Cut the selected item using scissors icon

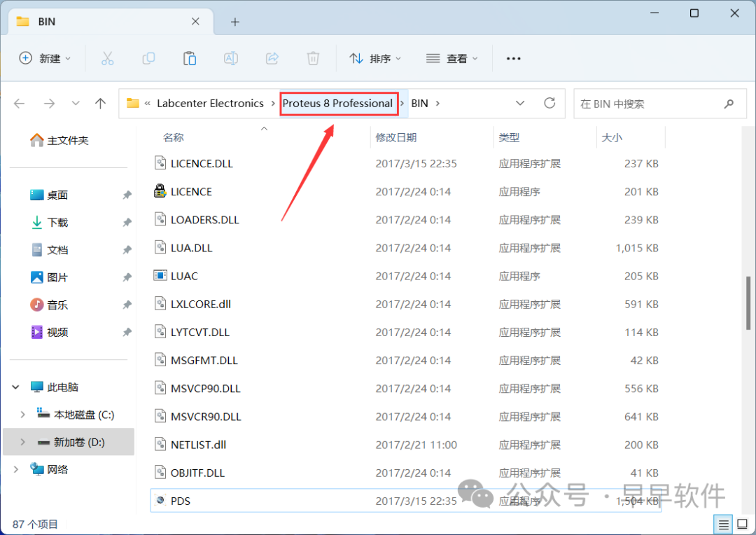click(107, 58)
